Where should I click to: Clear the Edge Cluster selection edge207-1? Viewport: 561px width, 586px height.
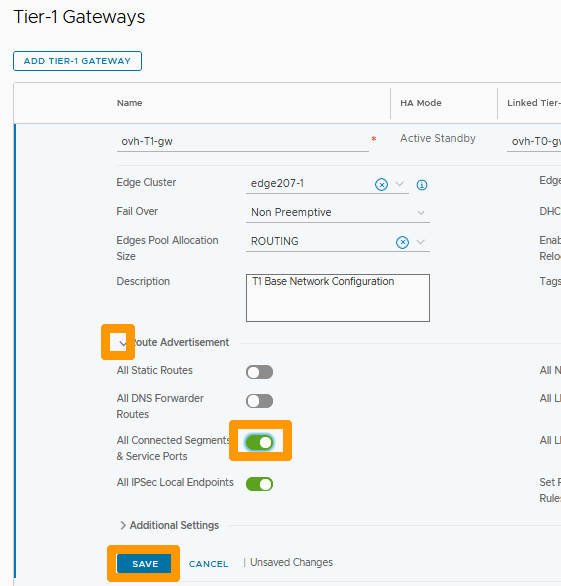(381, 185)
